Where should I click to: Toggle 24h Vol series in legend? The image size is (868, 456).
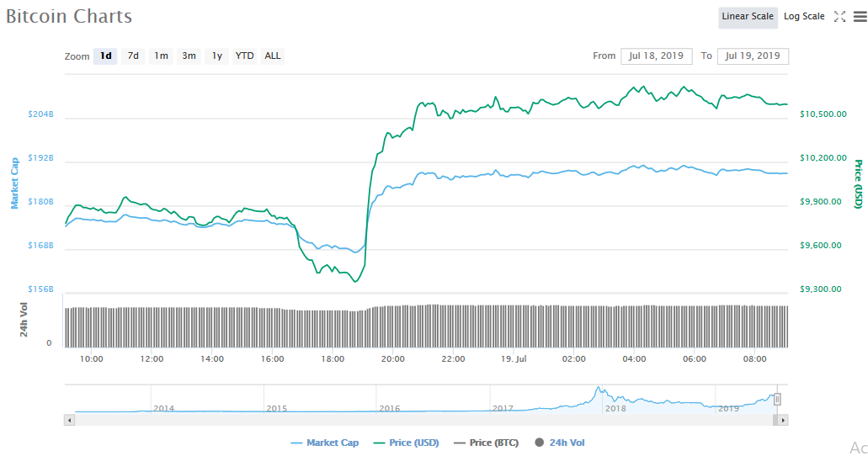[x=560, y=443]
